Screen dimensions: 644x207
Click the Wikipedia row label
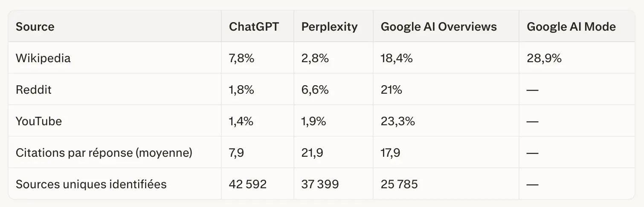pos(43,58)
